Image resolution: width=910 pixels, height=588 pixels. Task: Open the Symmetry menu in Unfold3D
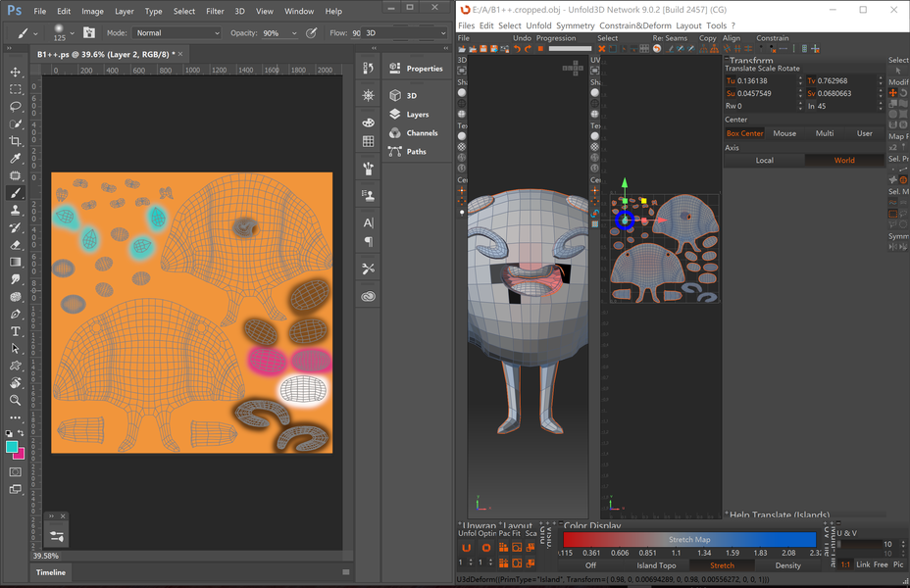[x=575, y=25]
